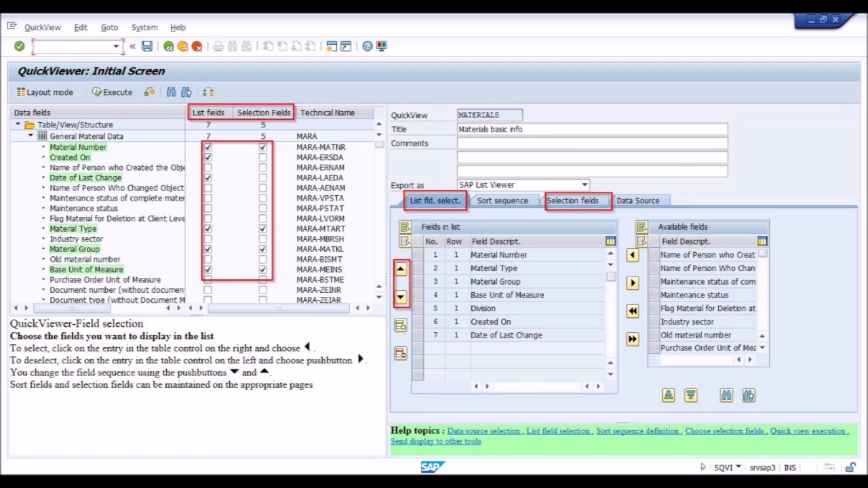
Task: Switch to the Selection fields tab
Action: [x=573, y=201]
